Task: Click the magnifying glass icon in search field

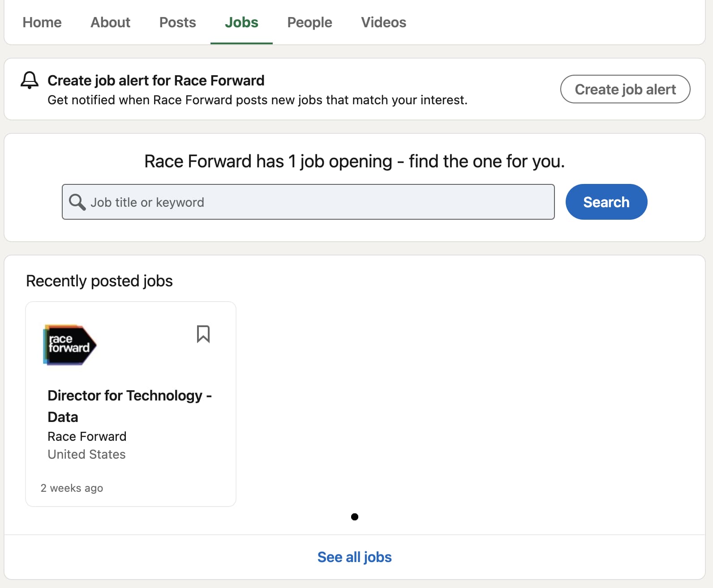Action: [77, 202]
